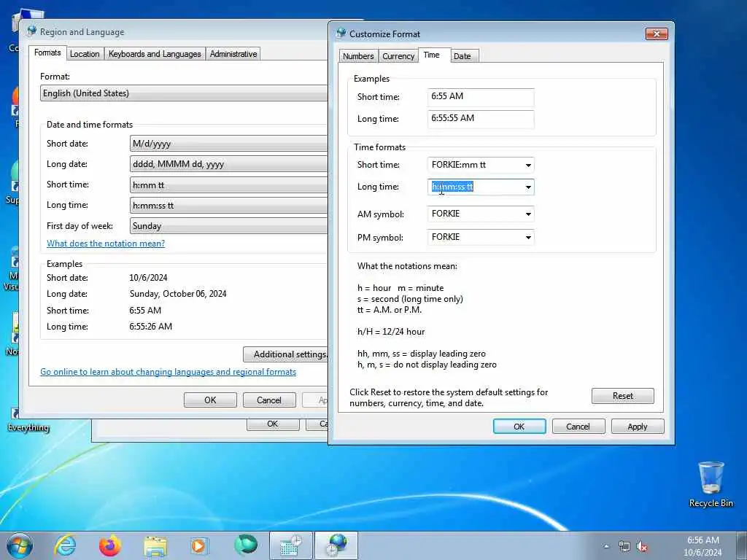Viewport: 747px width, 560px height.
Task: Open the Format English (United States) combo box
Action: coord(184,93)
